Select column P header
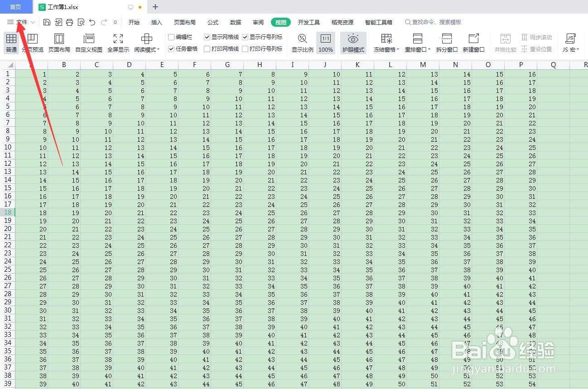 521,65
